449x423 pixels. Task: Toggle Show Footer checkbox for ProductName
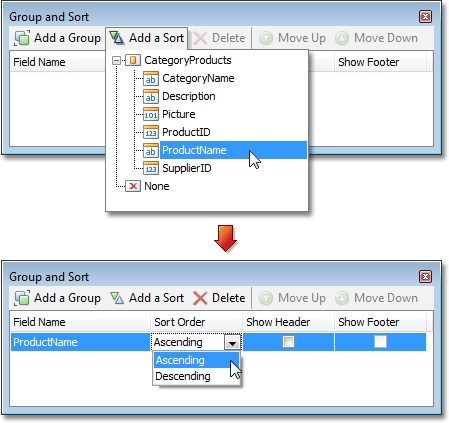coord(380,342)
